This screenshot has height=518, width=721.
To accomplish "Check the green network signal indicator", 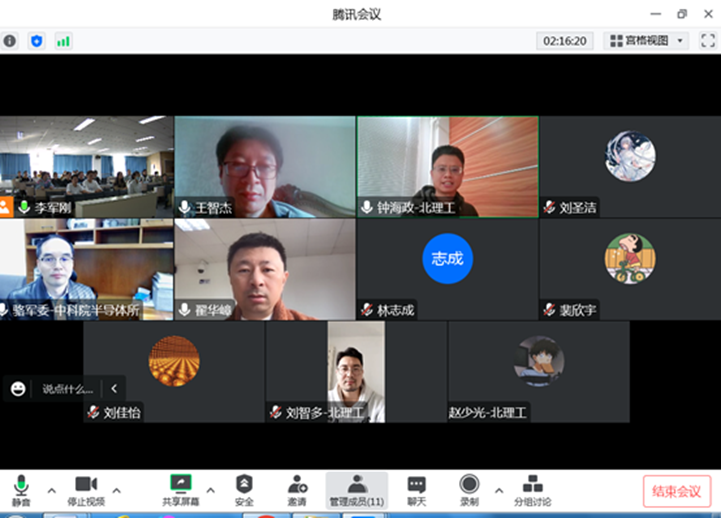I will tap(64, 41).
